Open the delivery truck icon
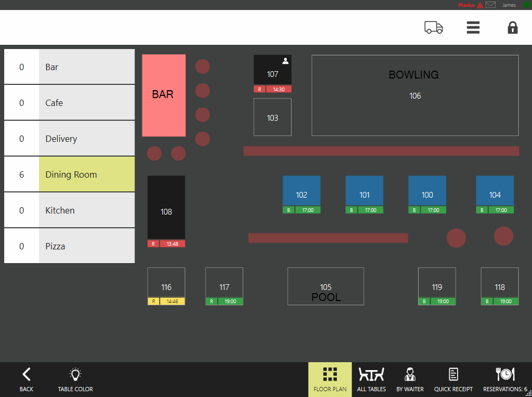The width and height of the screenshot is (532, 397). [433, 27]
